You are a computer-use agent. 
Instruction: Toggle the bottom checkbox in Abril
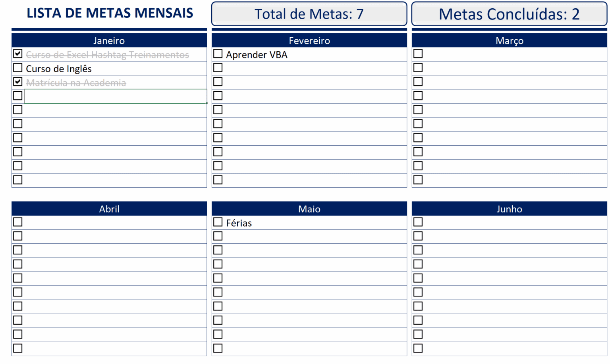point(17,348)
